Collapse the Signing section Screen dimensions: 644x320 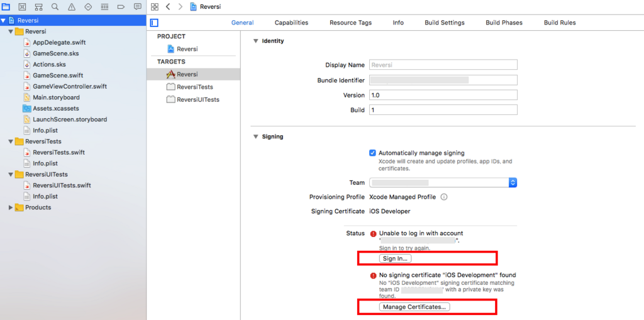pyautogui.click(x=256, y=137)
